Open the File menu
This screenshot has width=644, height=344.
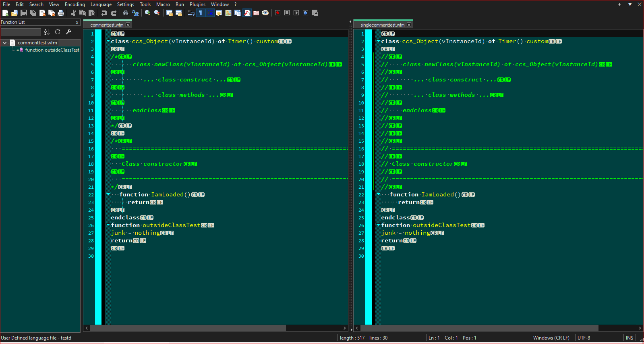click(6, 4)
